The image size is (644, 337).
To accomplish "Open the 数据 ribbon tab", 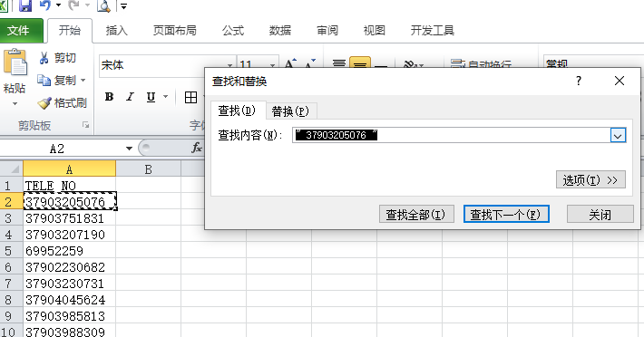I will [280, 30].
